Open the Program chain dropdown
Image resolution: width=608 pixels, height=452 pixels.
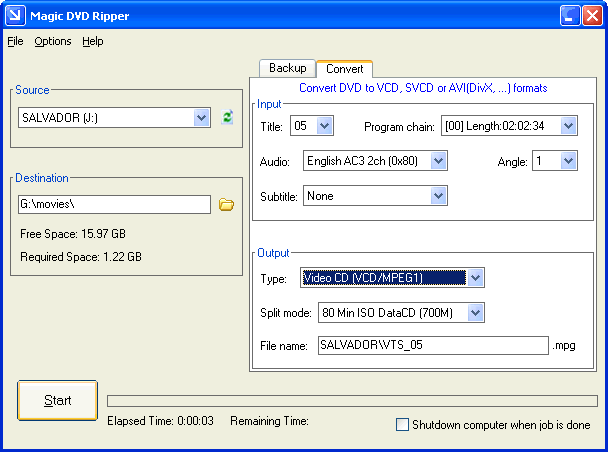(568, 126)
